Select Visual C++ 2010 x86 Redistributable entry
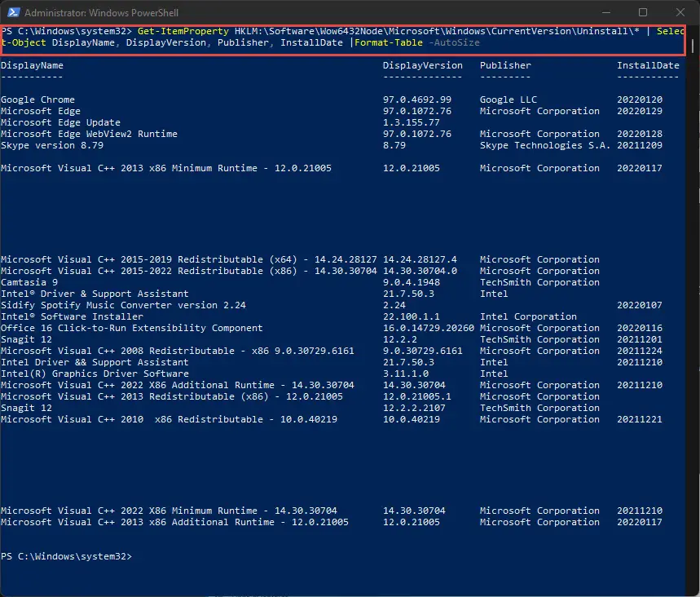This screenshot has width=700, height=597. tap(169, 419)
